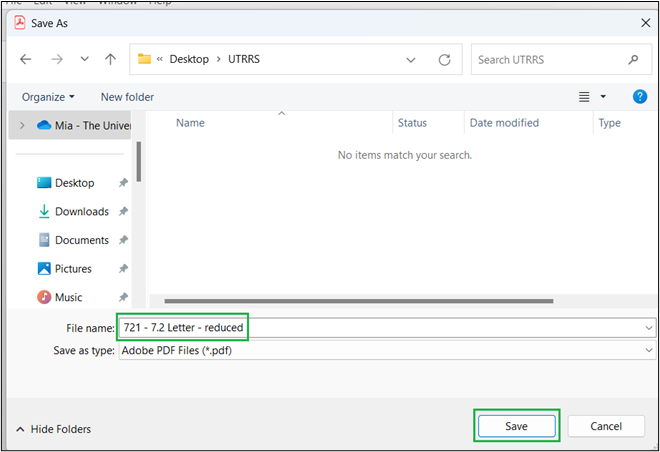
Task: Go up one folder level
Action: (110, 60)
